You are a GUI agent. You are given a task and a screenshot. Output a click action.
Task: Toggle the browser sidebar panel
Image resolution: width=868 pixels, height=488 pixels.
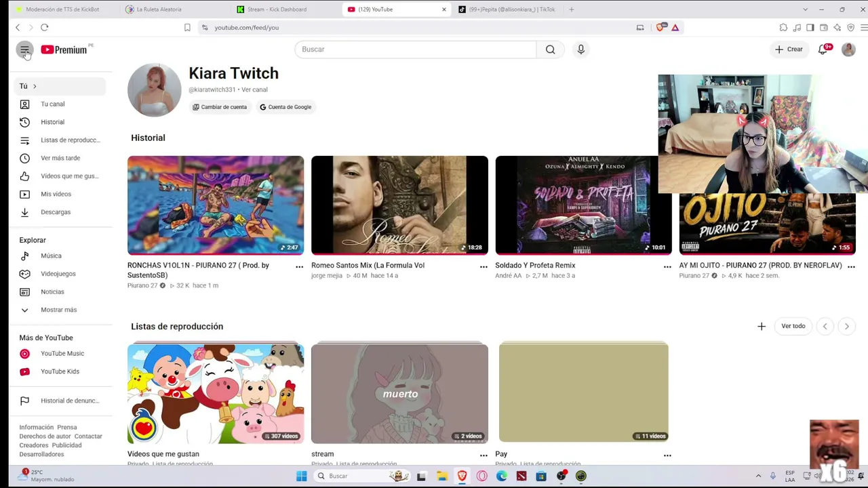coord(810,28)
